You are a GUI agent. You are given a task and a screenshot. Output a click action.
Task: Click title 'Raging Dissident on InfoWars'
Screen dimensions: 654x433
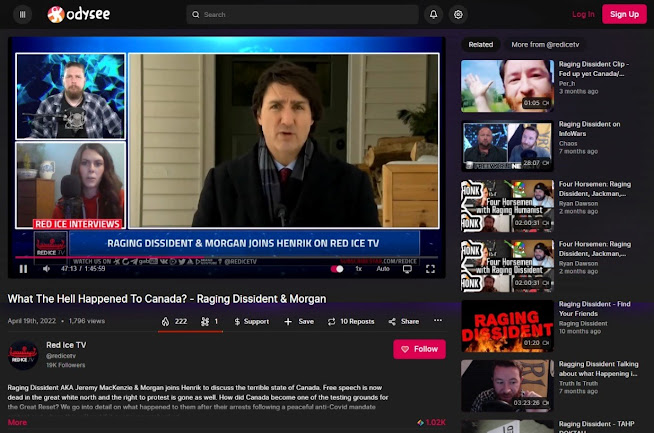pos(589,129)
